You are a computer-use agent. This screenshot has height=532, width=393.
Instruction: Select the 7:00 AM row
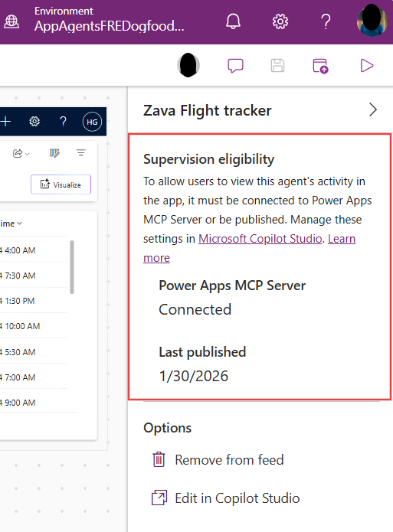pos(33,377)
